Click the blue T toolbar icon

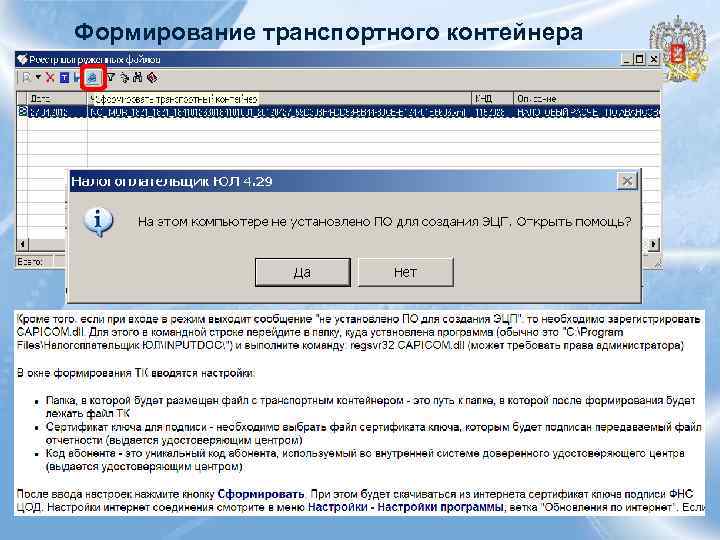coord(64,78)
